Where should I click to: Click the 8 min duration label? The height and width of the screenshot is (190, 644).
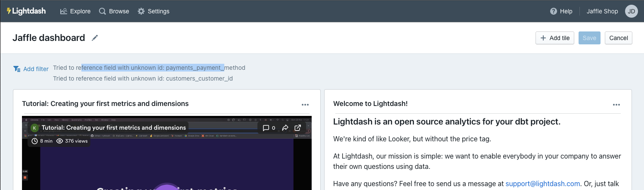(x=42, y=141)
